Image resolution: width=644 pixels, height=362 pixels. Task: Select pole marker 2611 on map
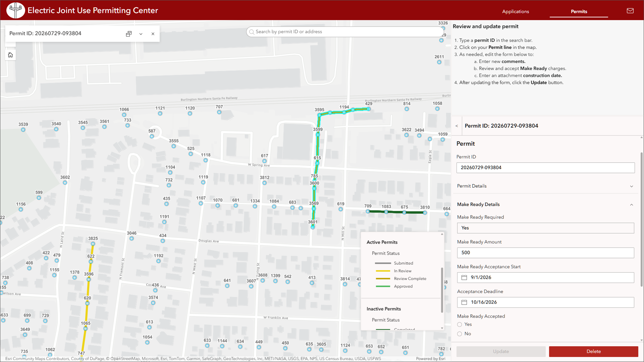click(x=439, y=62)
